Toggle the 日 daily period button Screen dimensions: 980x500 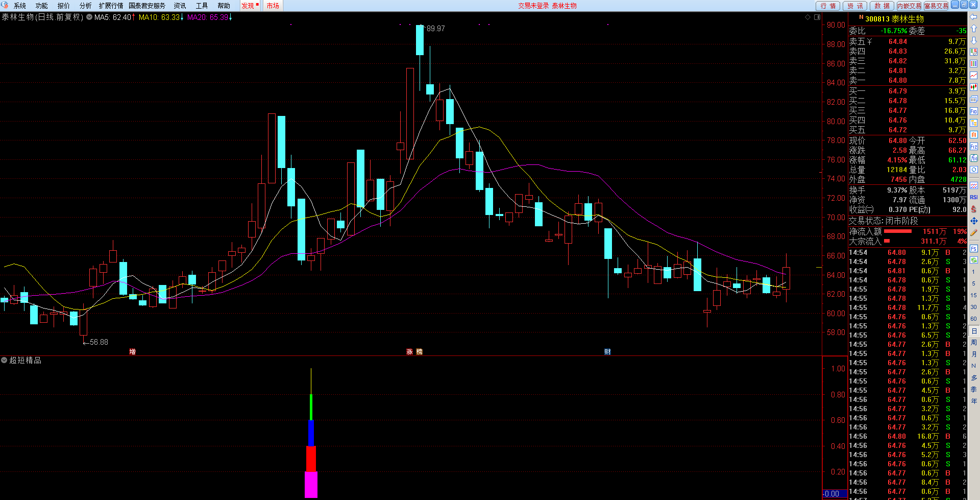973,331
